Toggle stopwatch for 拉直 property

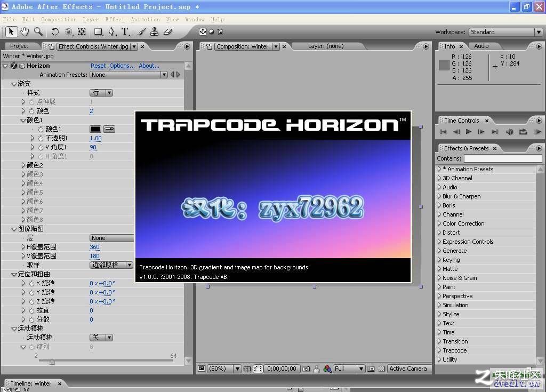(31, 310)
